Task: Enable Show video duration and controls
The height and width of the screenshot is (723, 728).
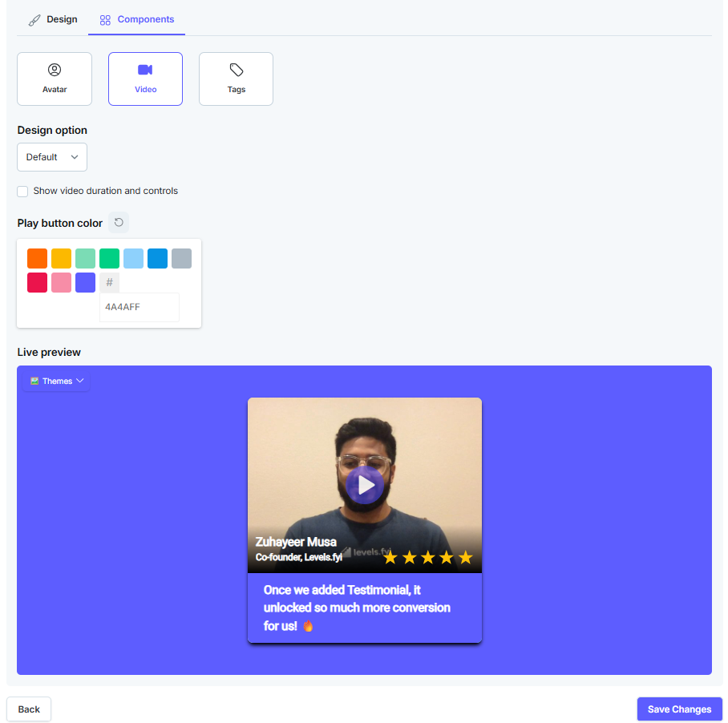Action: click(22, 192)
